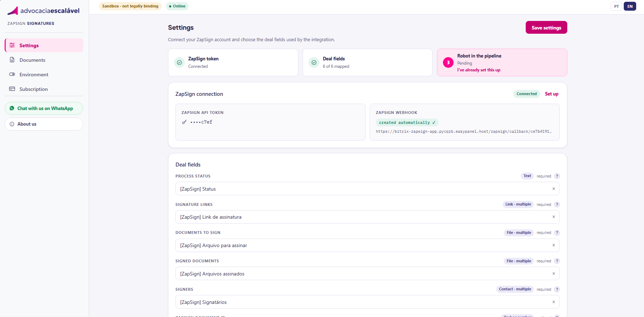Click the Link · multiple type badge

tap(518, 204)
